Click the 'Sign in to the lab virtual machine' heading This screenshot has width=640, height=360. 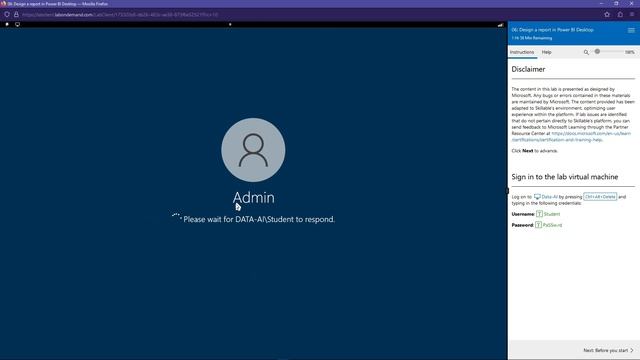(x=564, y=177)
